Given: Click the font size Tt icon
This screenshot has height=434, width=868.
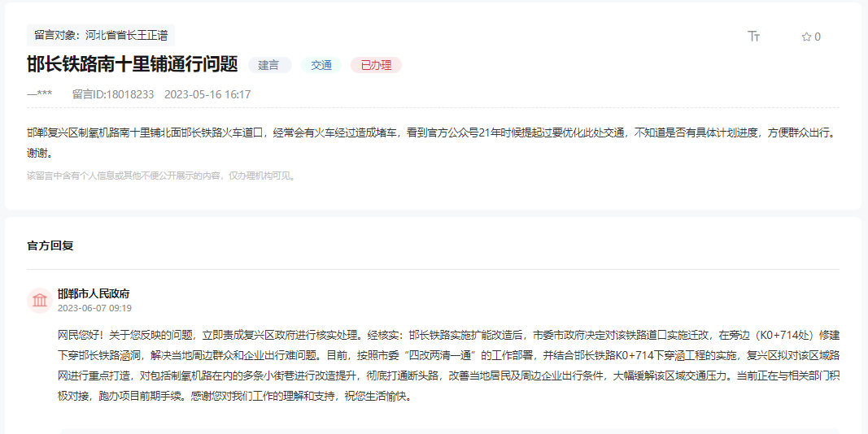Looking at the screenshot, I should (754, 37).
